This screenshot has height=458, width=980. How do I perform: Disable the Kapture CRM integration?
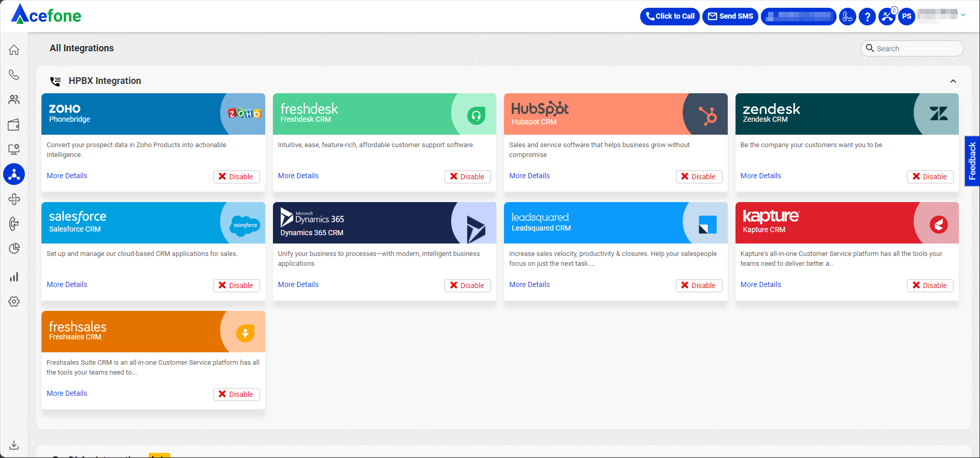tap(930, 285)
